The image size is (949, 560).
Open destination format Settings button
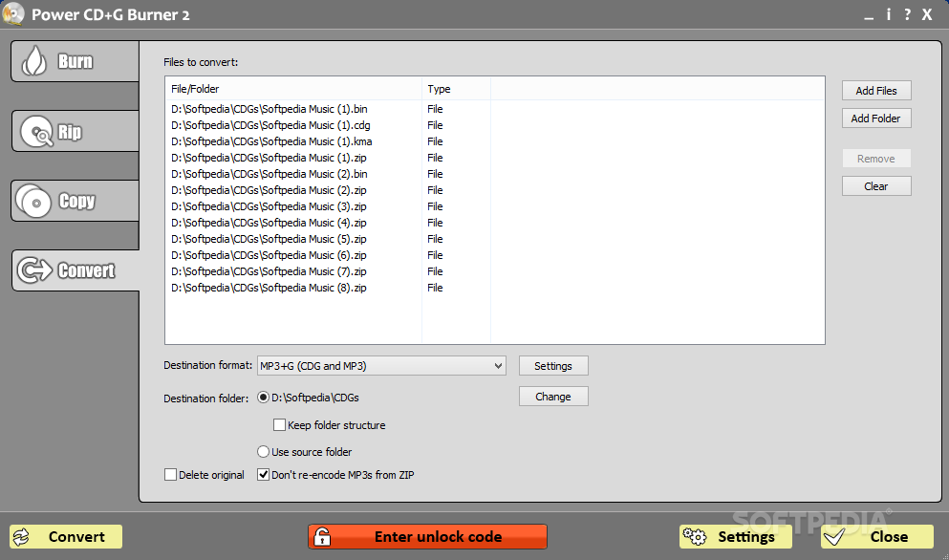tap(553, 366)
